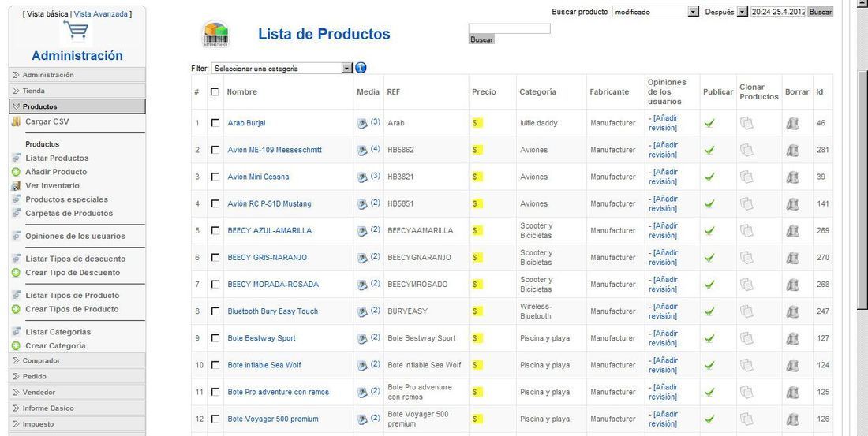Check the box for BEECY AZUL-AMARILLA
Viewport: 868px width, 436px height.
coord(215,230)
